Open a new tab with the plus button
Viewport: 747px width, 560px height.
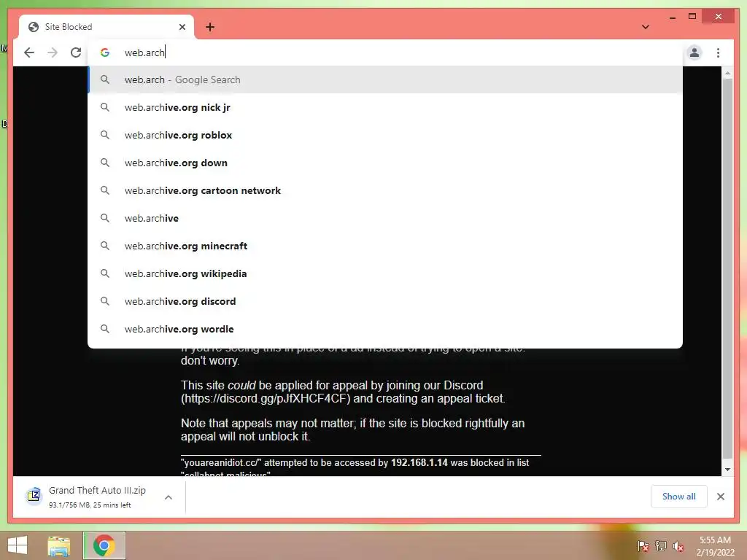click(x=210, y=27)
